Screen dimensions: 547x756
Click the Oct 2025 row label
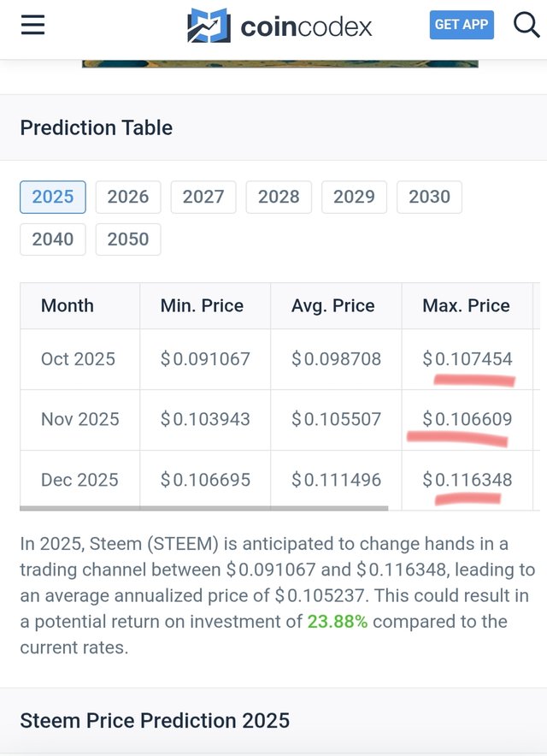click(78, 359)
